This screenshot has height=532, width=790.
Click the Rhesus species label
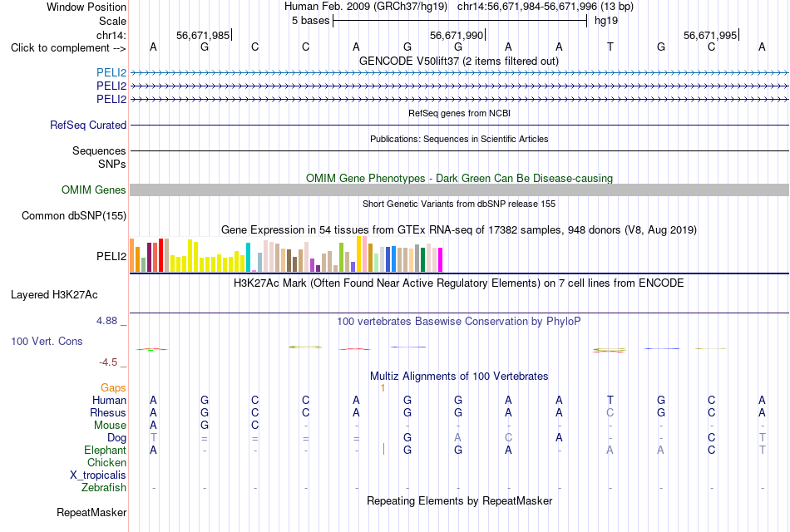point(108,412)
